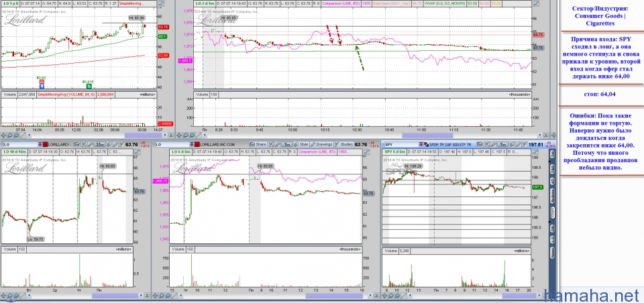This screenshot has height=303, width=644.
Task: Click the Share button
Action: pyautogui.click(x=258, y=144)
